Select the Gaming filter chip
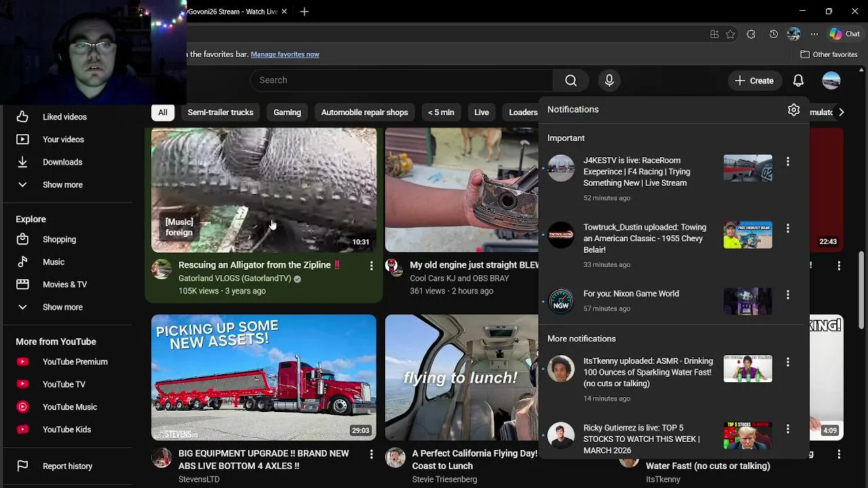The image size is (868, 488). coord(287,113)
